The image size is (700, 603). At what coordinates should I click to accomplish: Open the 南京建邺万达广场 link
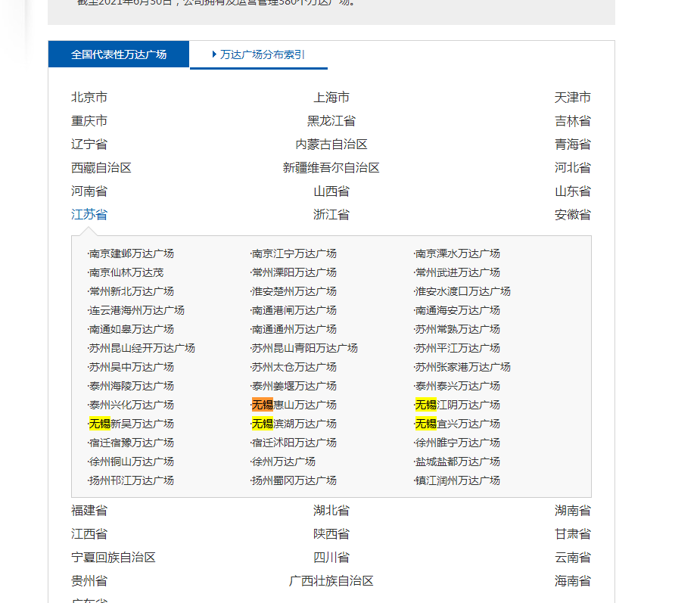coord(131,253)
